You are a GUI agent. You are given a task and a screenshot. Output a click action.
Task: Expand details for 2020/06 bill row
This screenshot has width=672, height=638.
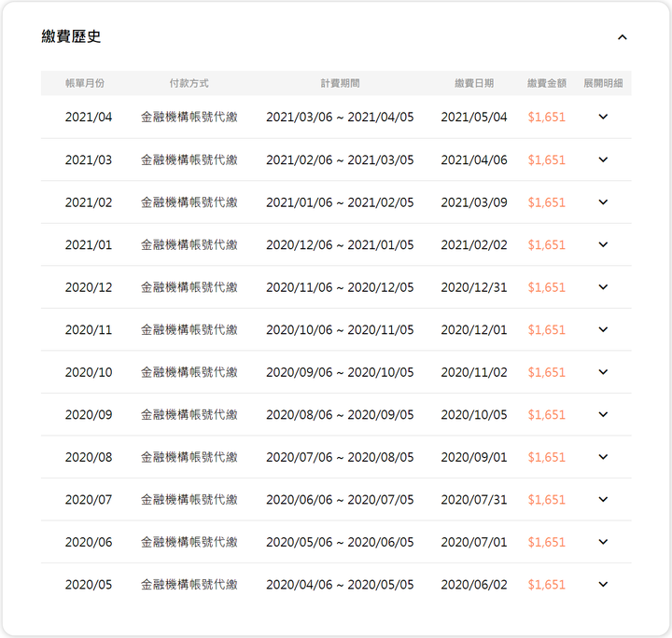click(x=603, y=542)
